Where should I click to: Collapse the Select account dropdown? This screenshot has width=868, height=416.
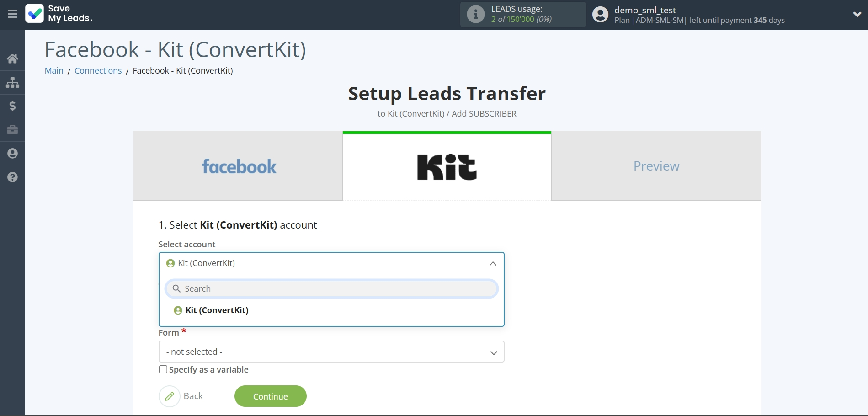493,263
